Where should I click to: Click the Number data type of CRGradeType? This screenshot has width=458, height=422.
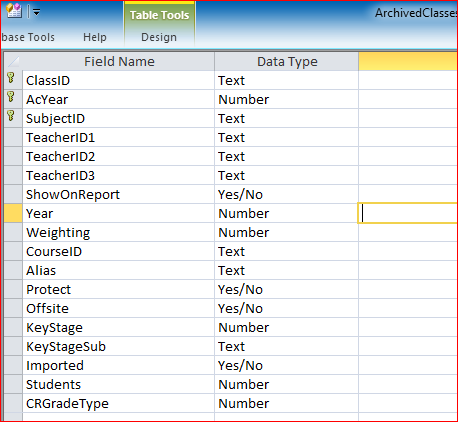(244, 404)
